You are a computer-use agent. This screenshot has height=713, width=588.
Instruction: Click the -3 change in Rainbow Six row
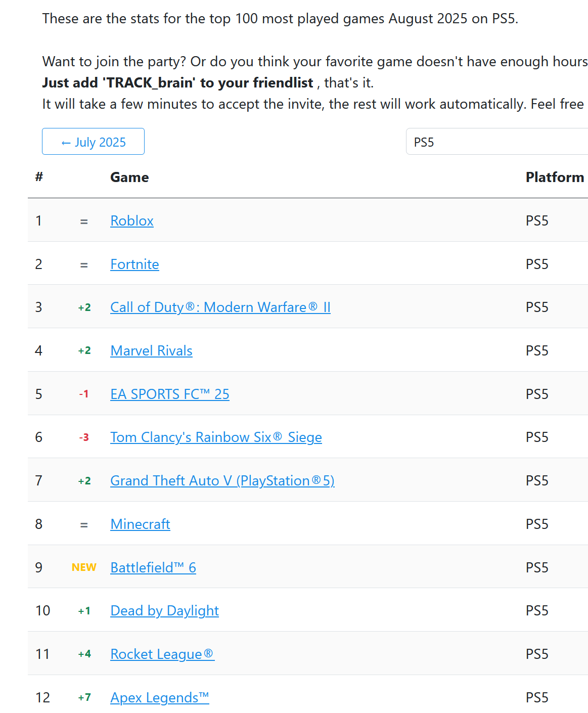point(84,437)
